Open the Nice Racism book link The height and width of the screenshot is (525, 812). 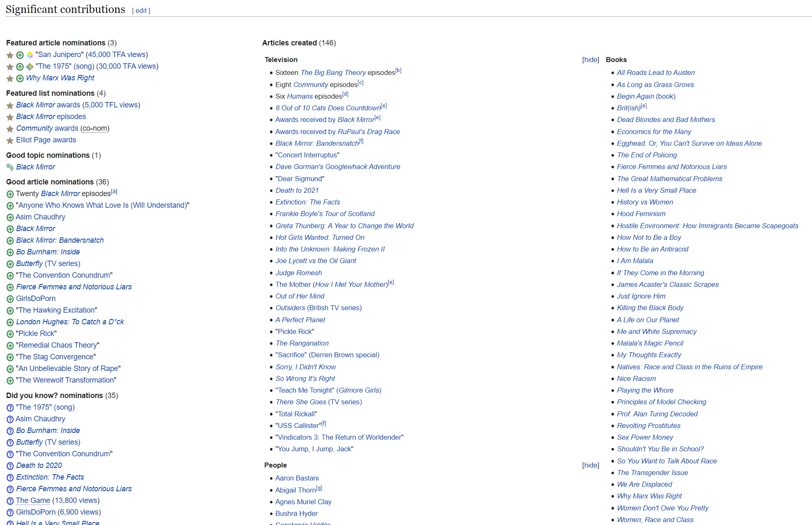636,378
